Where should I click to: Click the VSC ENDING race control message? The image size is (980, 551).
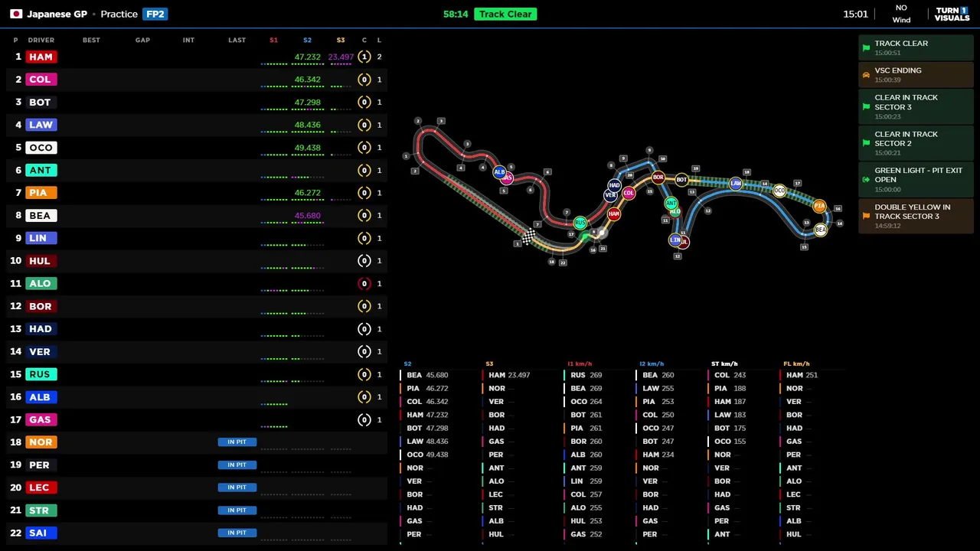pyautogui.click(x=916, y=74)
